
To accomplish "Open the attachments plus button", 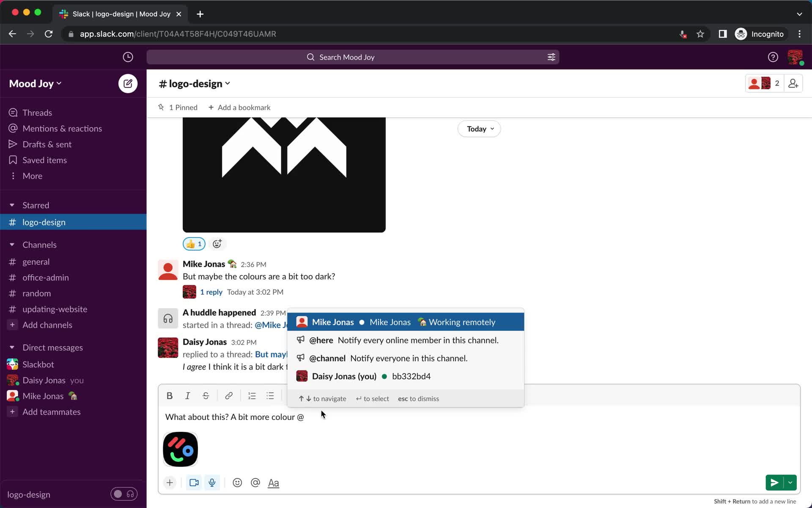I will click(x=170, y=483).
